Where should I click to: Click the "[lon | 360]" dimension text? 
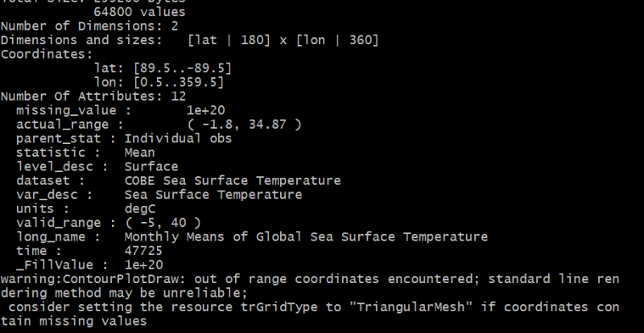(340, 39)
